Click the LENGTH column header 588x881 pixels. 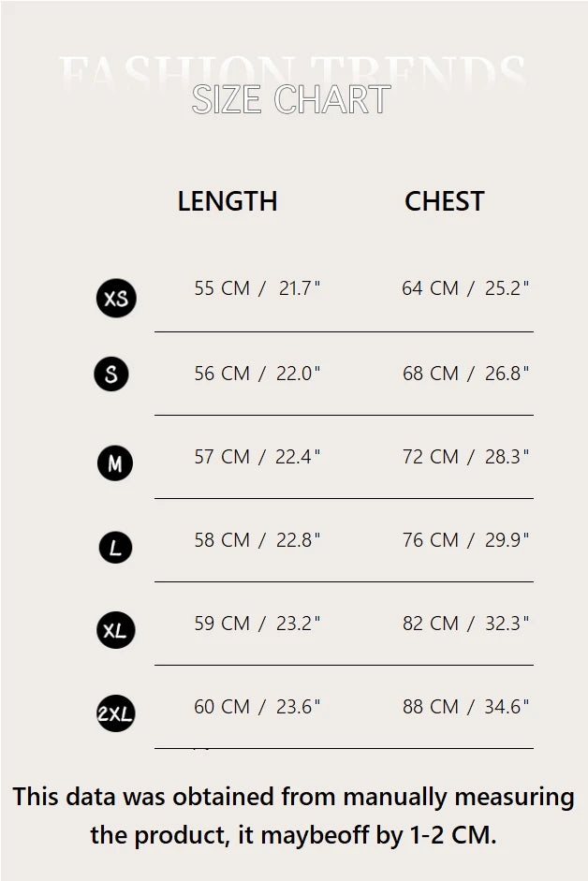pos(228,201)
